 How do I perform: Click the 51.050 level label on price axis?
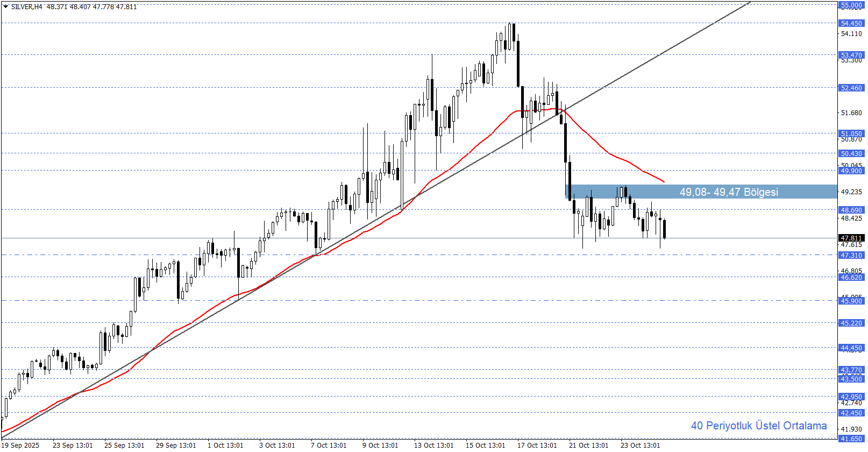point(851,133)
